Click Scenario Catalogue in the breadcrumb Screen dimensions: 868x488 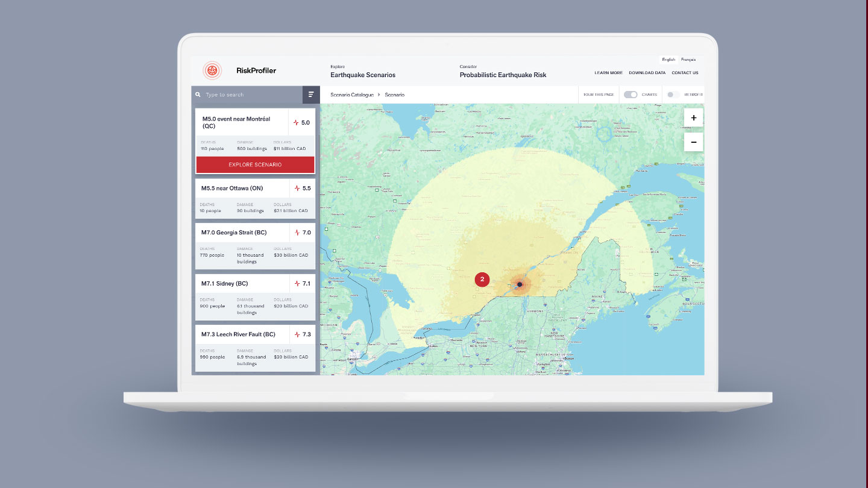click(x=351, y=95)
